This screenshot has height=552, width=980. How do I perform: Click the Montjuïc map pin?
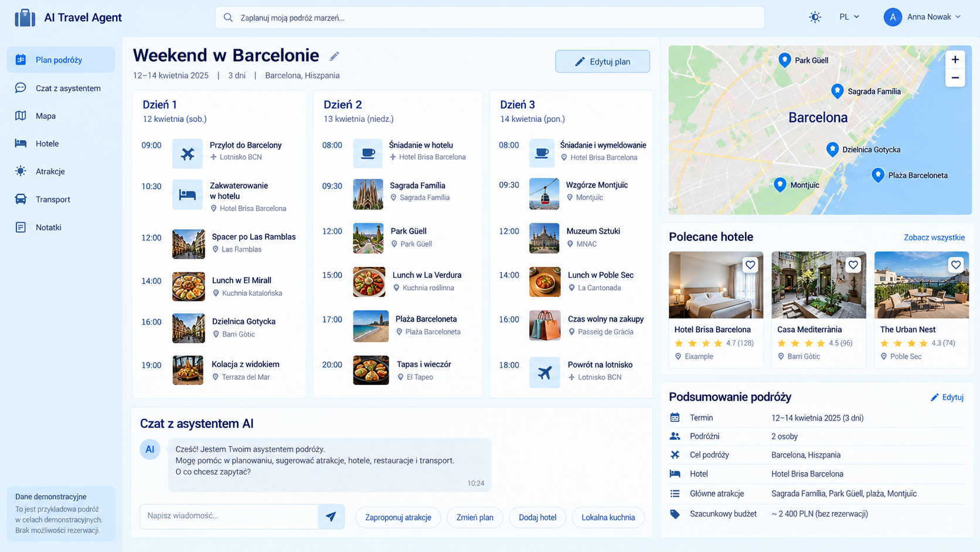(780, 185)
